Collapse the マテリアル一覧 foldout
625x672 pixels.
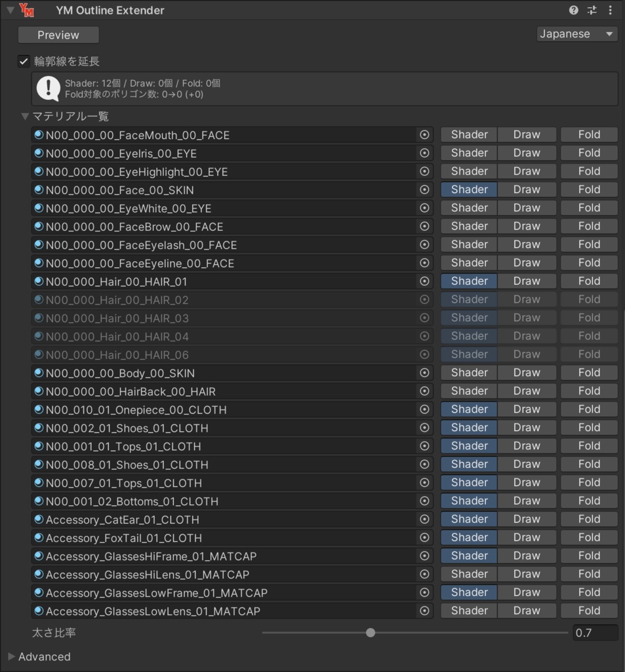coord(26,116)
